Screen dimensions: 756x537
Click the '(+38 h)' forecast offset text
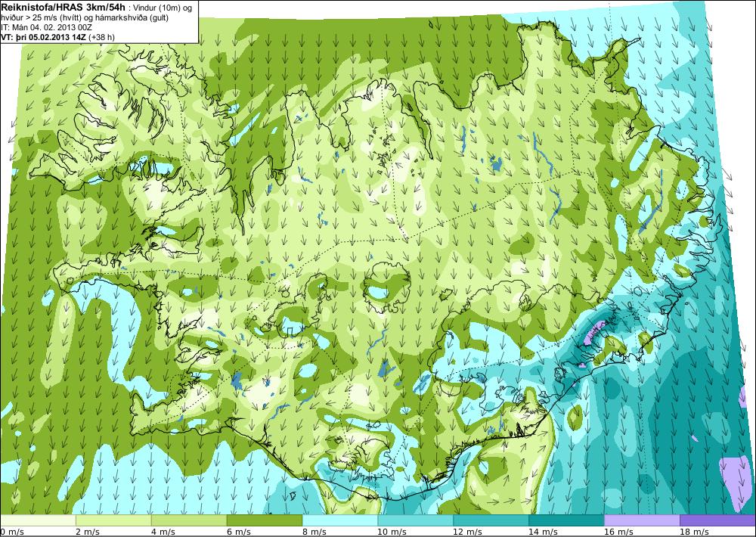pyautogui.click(x=102, y=37)
